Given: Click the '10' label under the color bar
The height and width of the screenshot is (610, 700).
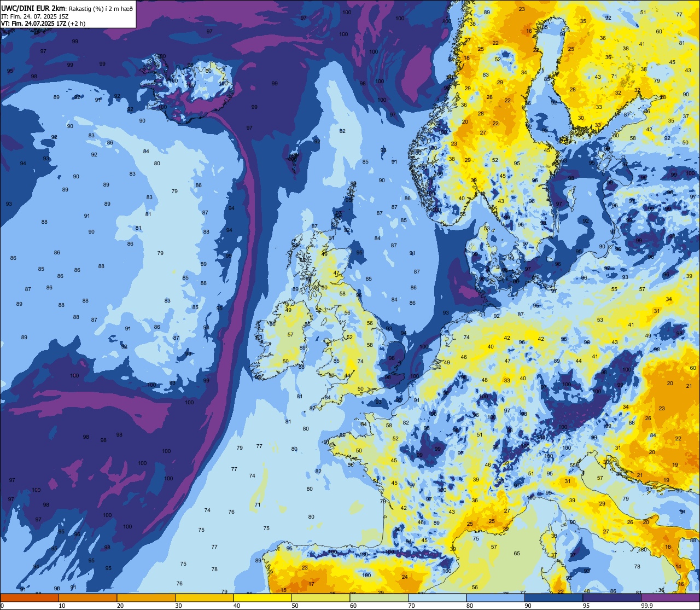Looking at the screenshot, I should click(62, 606).
